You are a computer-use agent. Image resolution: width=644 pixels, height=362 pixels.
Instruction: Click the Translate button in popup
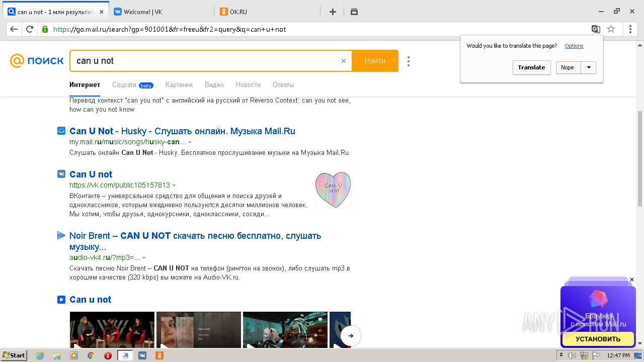(532, 67)
